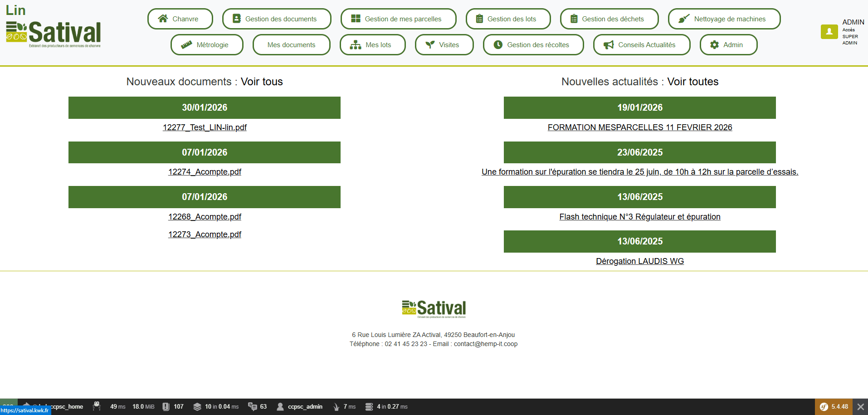Open Flash technique N°3 news item
Screen dimensions: 868x415
coord(640,217)
